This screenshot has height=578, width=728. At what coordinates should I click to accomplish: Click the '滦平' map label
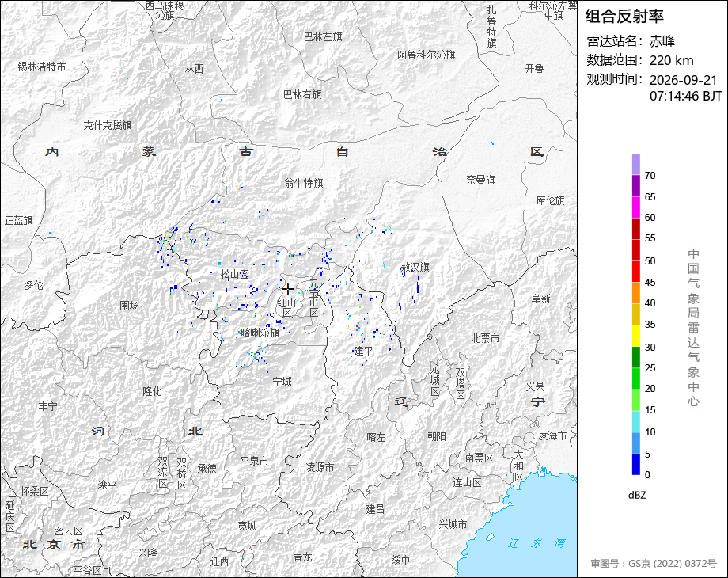coord(107,485)
